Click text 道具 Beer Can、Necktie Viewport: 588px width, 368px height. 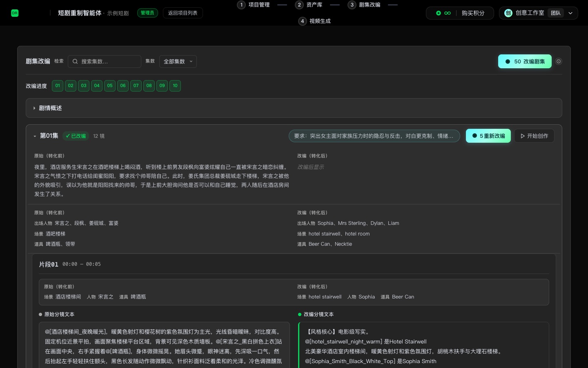tap(325, 244)
